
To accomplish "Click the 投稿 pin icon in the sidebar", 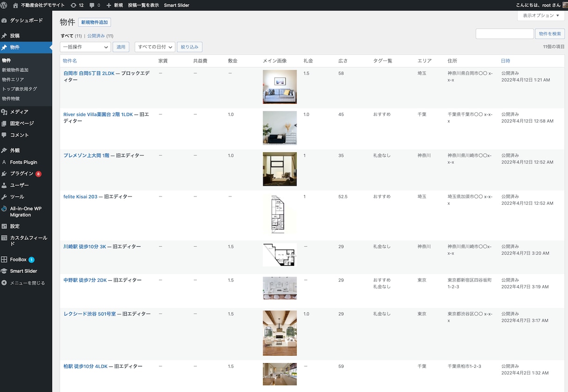I will tap(5, 35).
